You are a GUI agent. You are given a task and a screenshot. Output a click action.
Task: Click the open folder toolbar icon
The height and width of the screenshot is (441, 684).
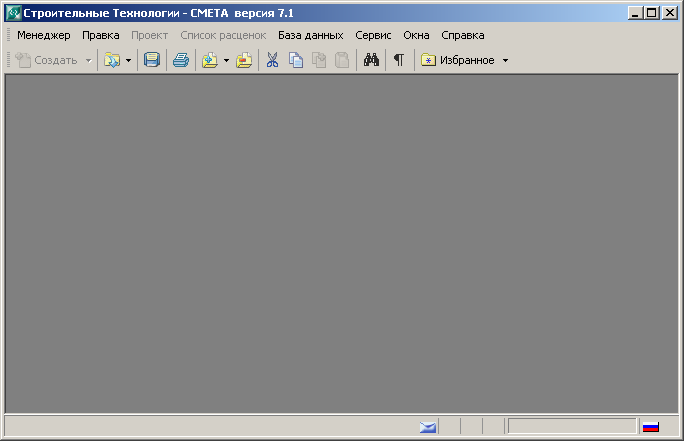point(112,60)
